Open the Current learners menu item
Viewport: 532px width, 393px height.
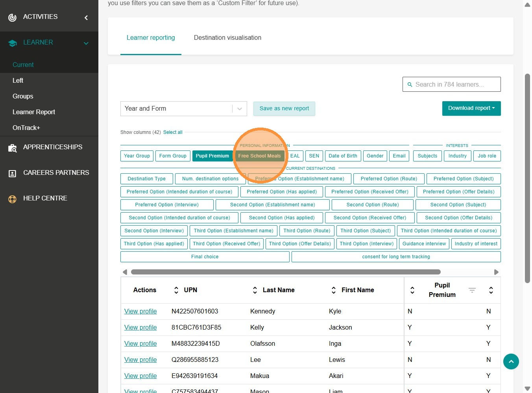pos(23,65)
